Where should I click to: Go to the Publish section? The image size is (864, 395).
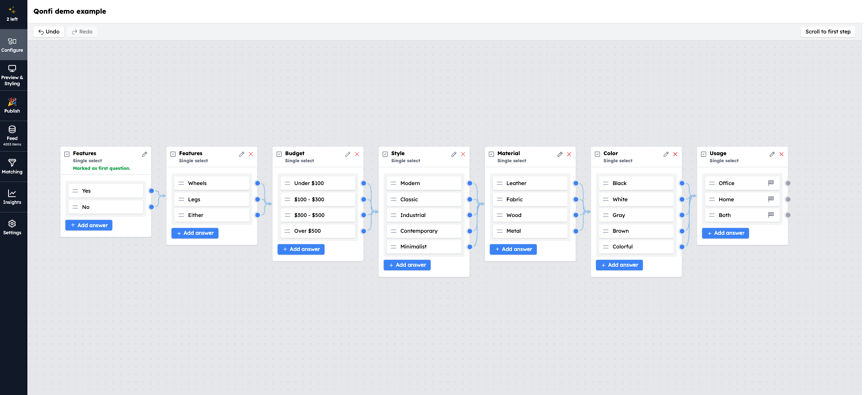pyautogui.click(x=12, y=105)
